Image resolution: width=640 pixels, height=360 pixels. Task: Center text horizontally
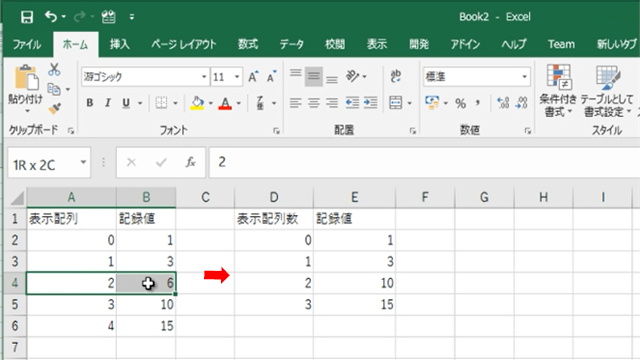313,103
